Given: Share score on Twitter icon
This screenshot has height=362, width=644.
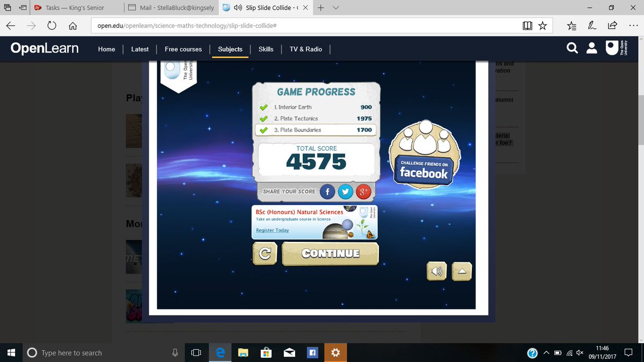Looking at the screenshot, I should 346,191.
